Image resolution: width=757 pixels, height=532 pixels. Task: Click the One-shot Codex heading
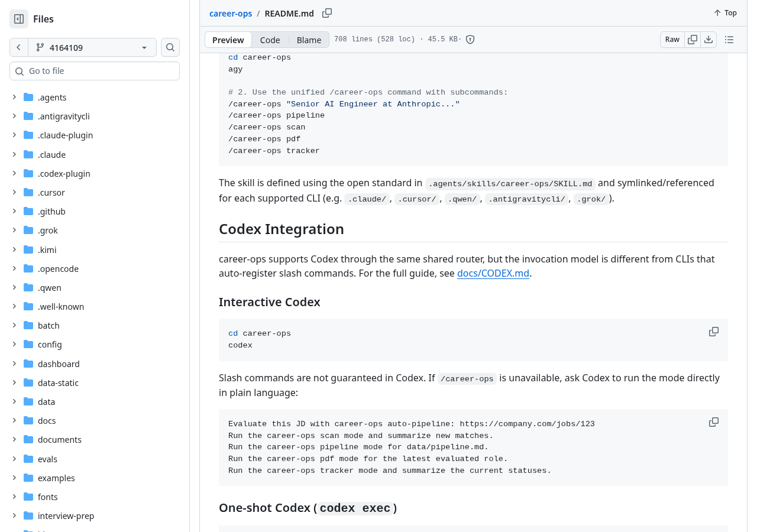308,508
